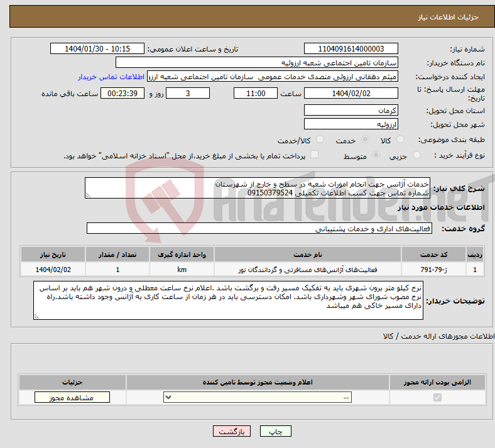Click the مشاهده مجوز button
This screenshot has height=448, width=495.
[72, 397]
